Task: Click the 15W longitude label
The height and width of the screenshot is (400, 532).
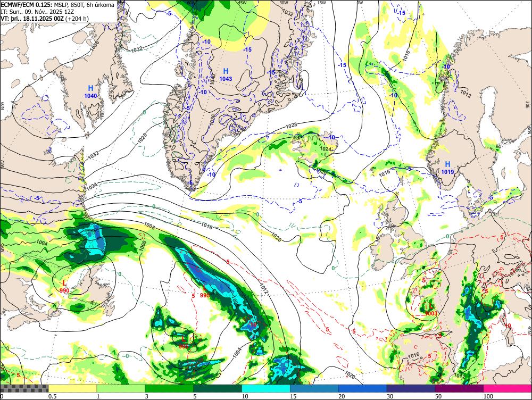Action: [321, 2]
